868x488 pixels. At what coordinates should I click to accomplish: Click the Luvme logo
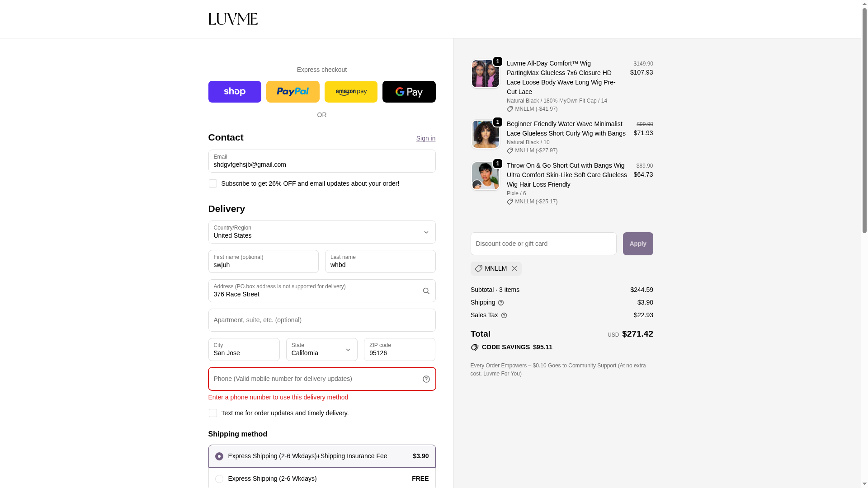[x=233, y=19]
